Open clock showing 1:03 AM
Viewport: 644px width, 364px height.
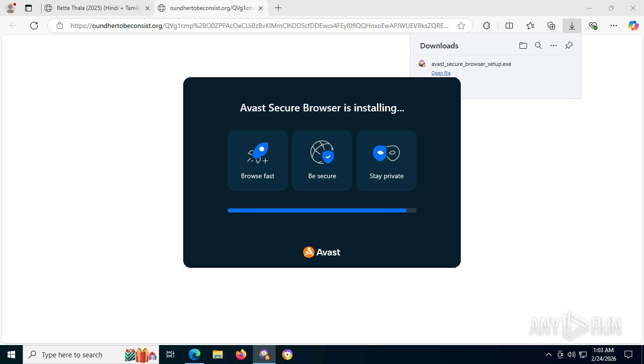[x=603, y=355]
